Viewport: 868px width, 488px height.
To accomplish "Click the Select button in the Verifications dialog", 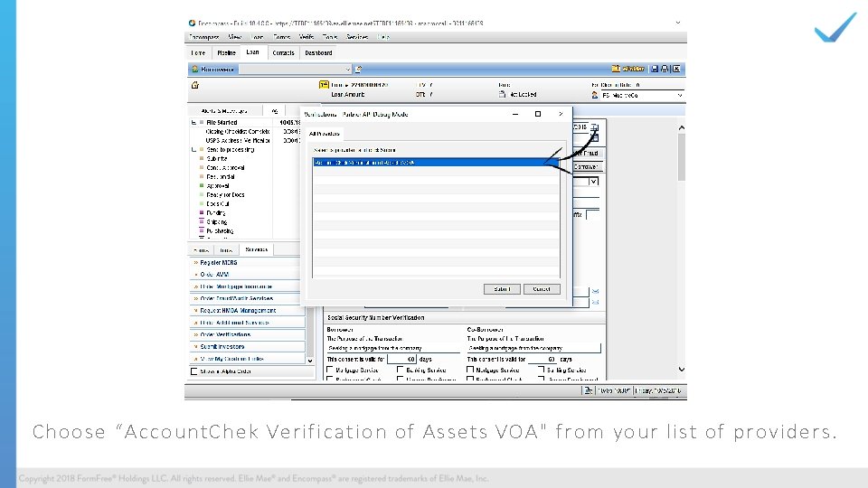I will click(x=502, y=289).
